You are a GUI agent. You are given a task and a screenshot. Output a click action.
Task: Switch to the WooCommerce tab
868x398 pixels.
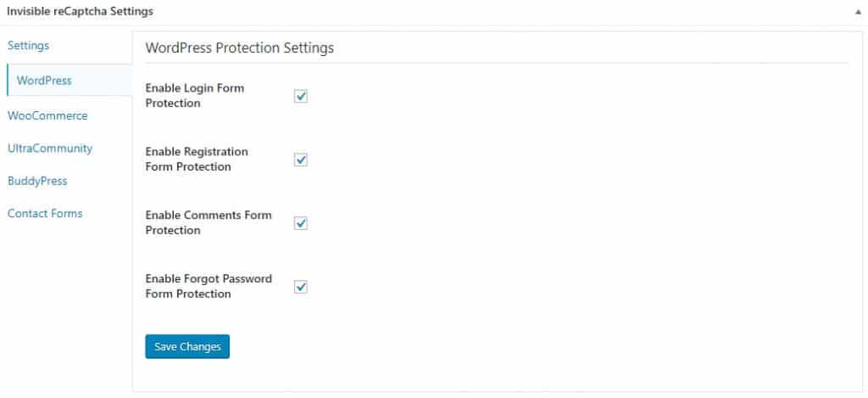[47, 116]
